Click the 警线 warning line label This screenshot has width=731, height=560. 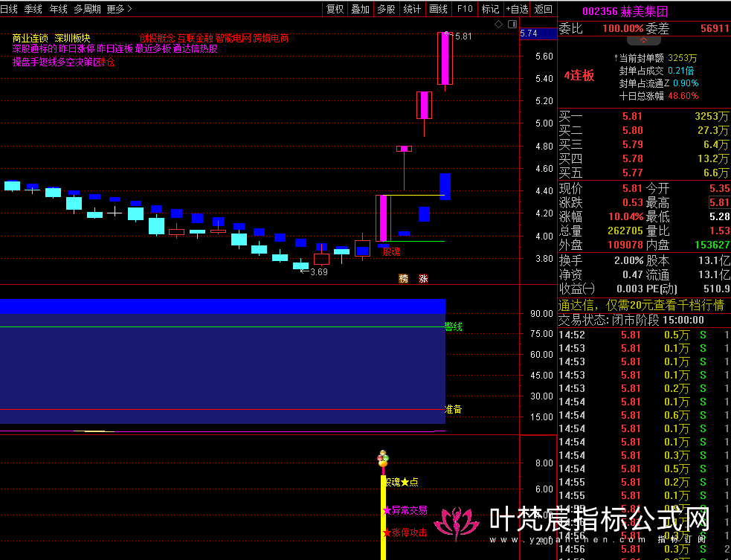(x=453, y=326)
